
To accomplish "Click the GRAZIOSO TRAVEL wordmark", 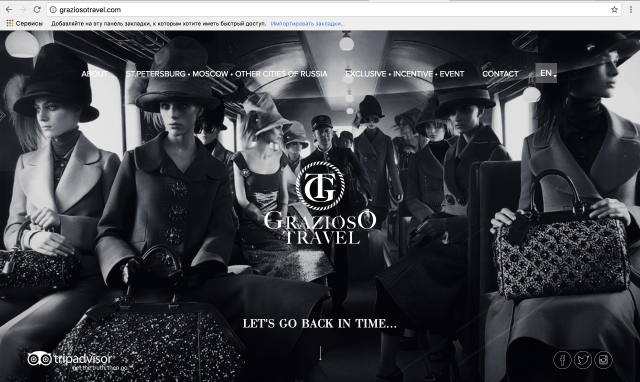I will (x=320, y=227).
